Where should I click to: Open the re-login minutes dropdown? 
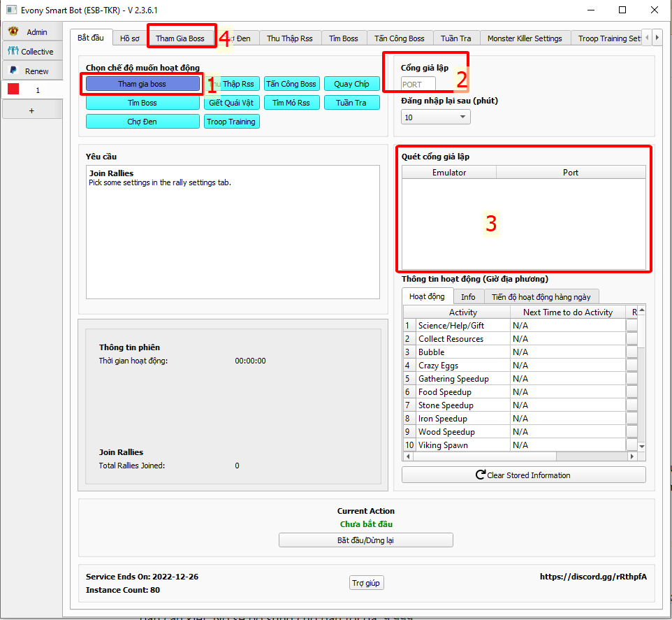[435, 117]
